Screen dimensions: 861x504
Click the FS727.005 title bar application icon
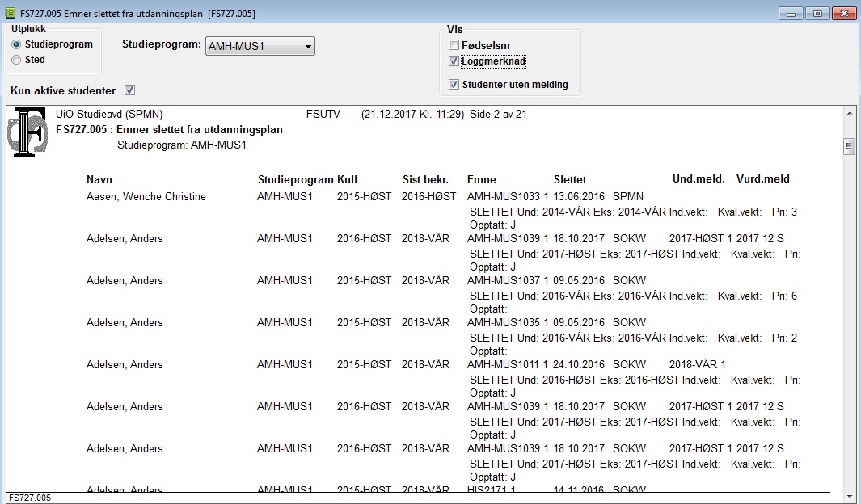click(x=10, y=13)
